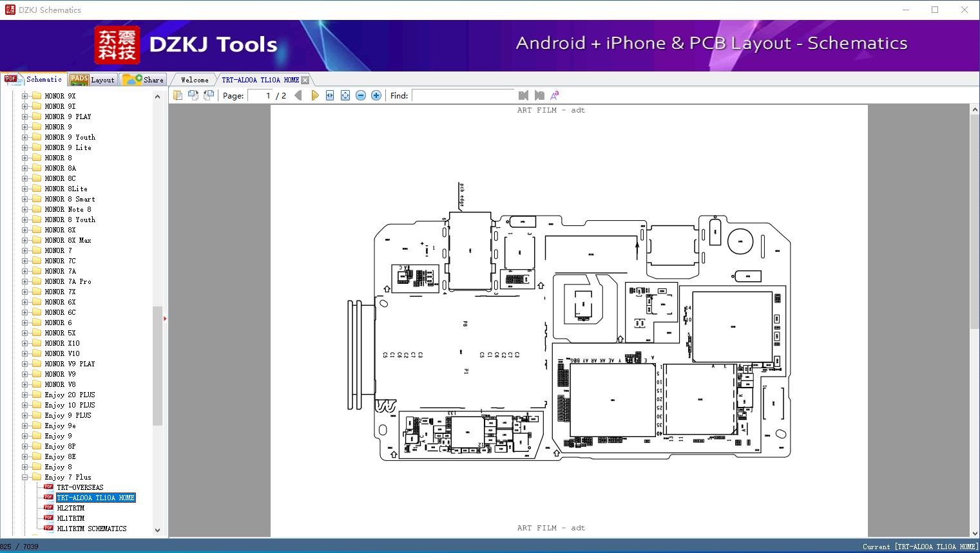Expand the HONOR V10 folder node

25,353
